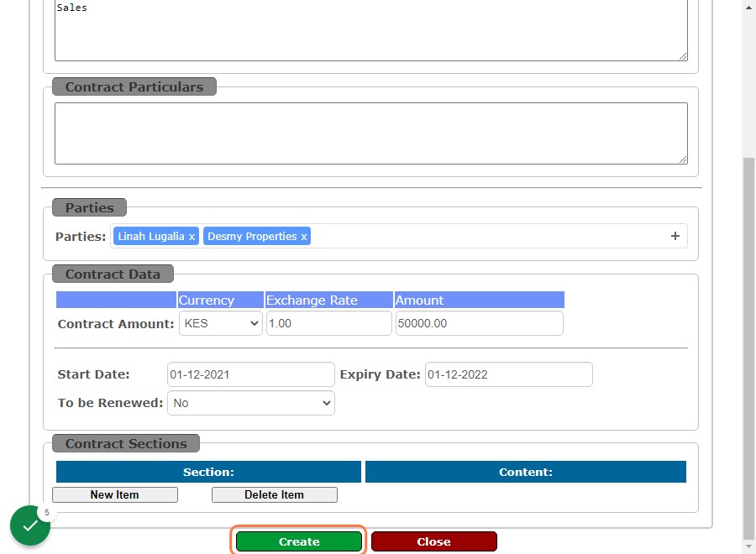Click the Content column header

pos(526,472)
